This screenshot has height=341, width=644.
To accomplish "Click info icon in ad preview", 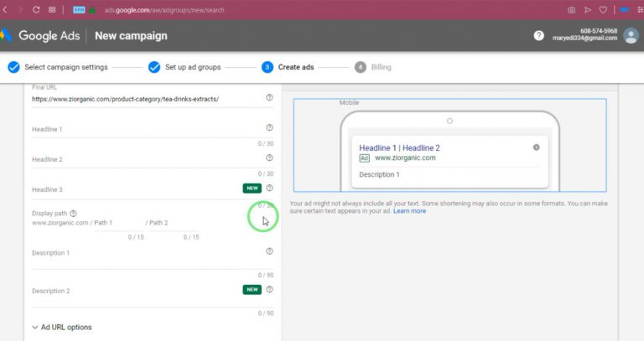I will 537,147.
